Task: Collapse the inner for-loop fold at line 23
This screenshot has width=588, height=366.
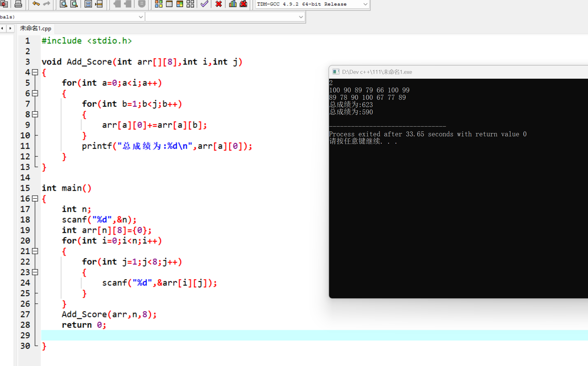Action: (35, 272)
